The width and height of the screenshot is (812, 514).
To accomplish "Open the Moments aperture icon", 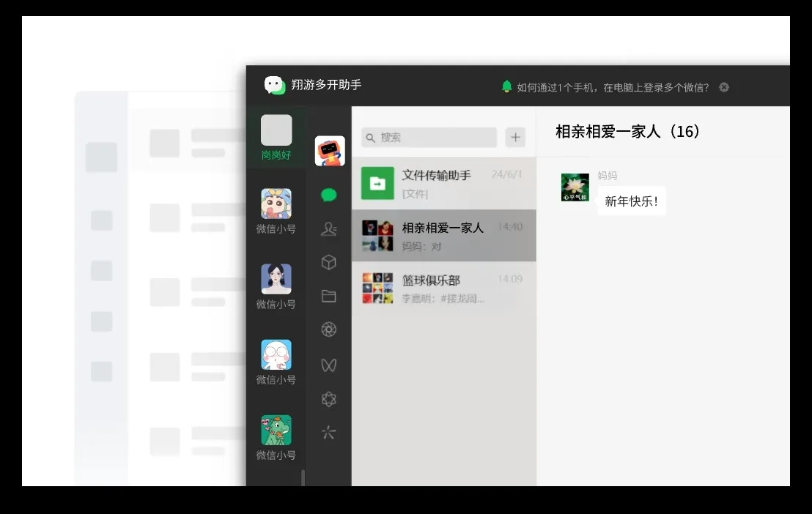I will coord(328,329).
